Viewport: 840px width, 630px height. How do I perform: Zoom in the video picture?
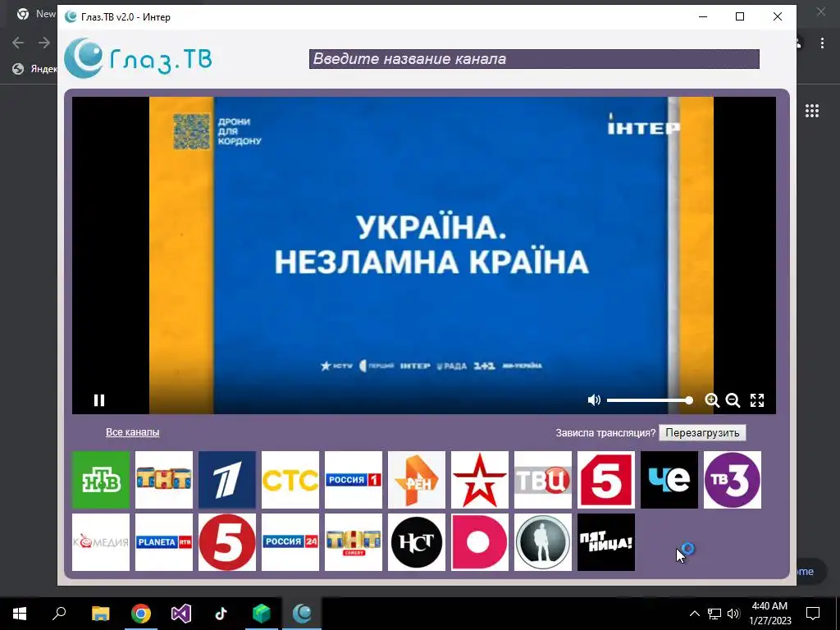pyautogui.click(x=712, y=400)
